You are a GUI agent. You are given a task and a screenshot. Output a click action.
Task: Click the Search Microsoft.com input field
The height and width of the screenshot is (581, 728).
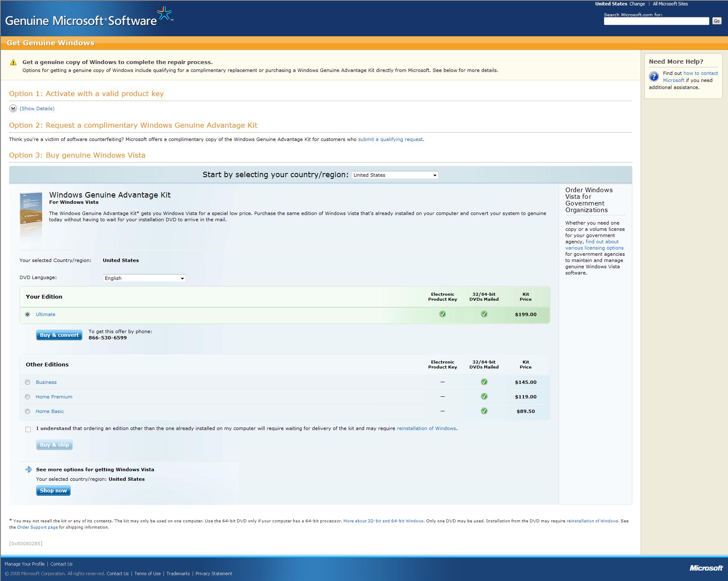click(x=656, y=21)
